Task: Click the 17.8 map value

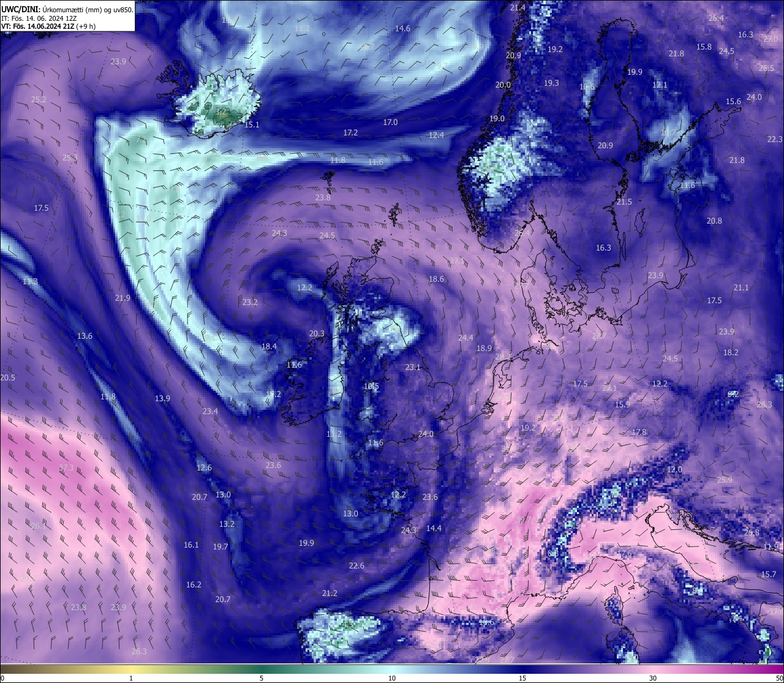Action: click(x=639, y=432)
